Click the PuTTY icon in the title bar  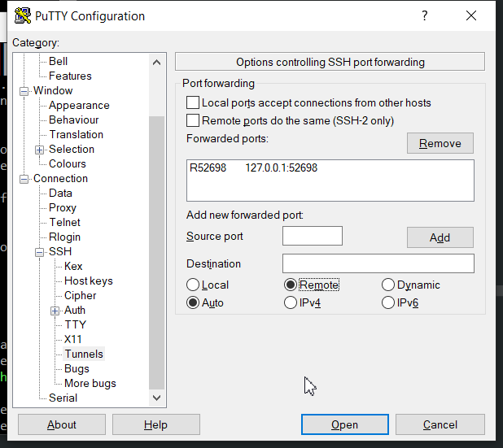click(23, 15)
